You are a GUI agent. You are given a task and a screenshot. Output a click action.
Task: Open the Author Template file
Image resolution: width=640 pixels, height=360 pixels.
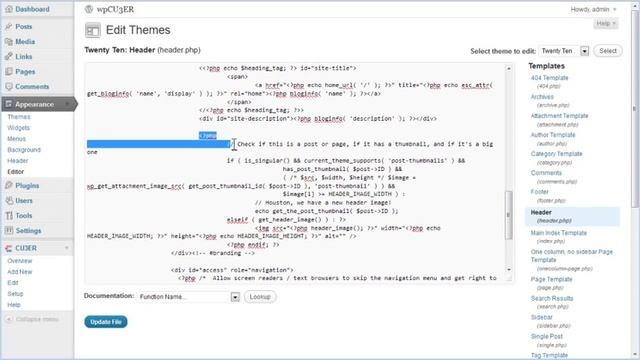click(x=553, y=135)
